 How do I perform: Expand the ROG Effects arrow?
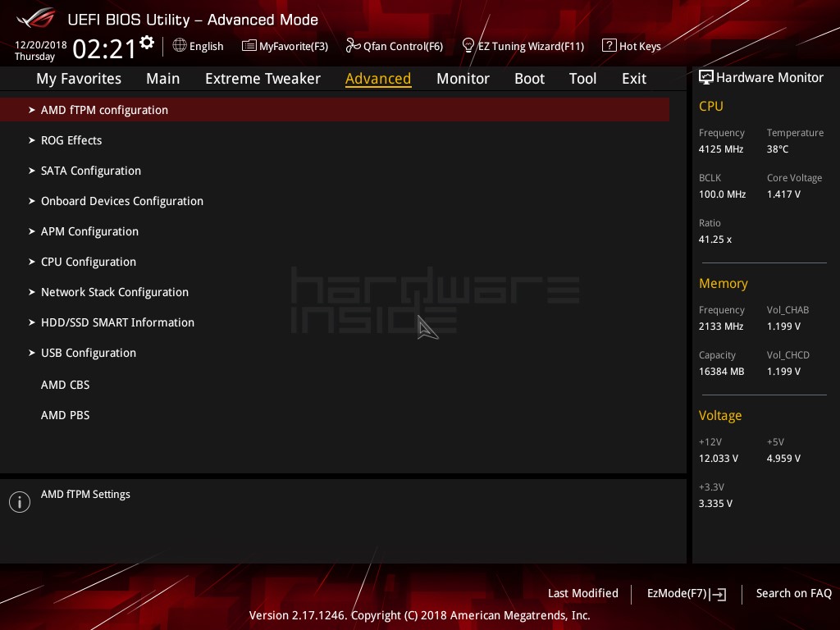click(32, 140)
